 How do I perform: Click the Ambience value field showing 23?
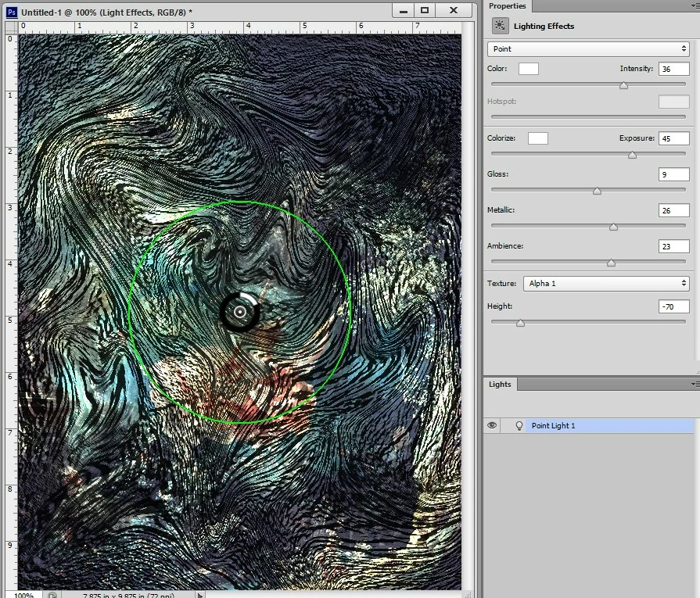[673, 246]
